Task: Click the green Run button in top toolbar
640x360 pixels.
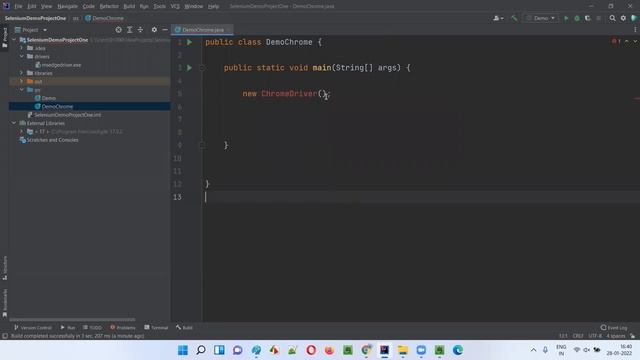Action: [x=566, y=18]
